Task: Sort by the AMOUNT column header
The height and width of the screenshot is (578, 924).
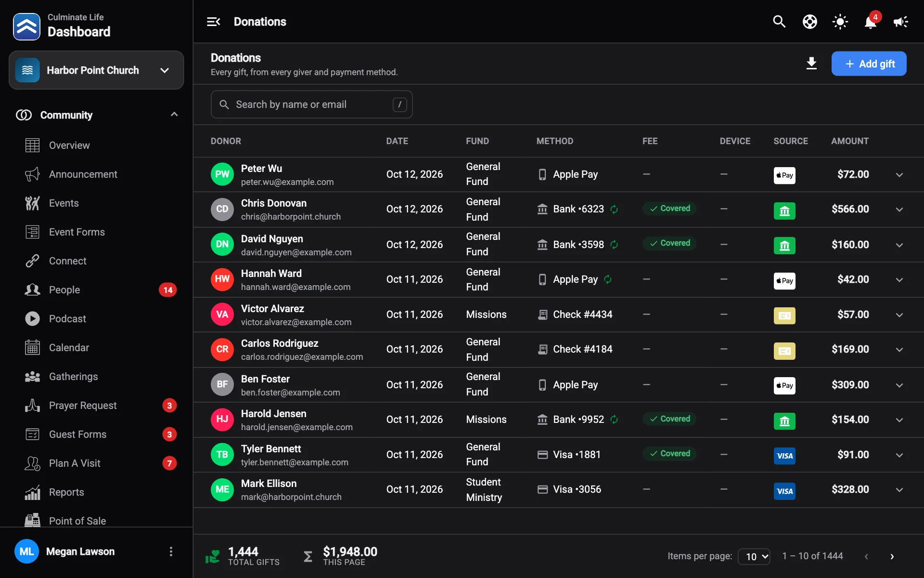Action: (850, 141)
